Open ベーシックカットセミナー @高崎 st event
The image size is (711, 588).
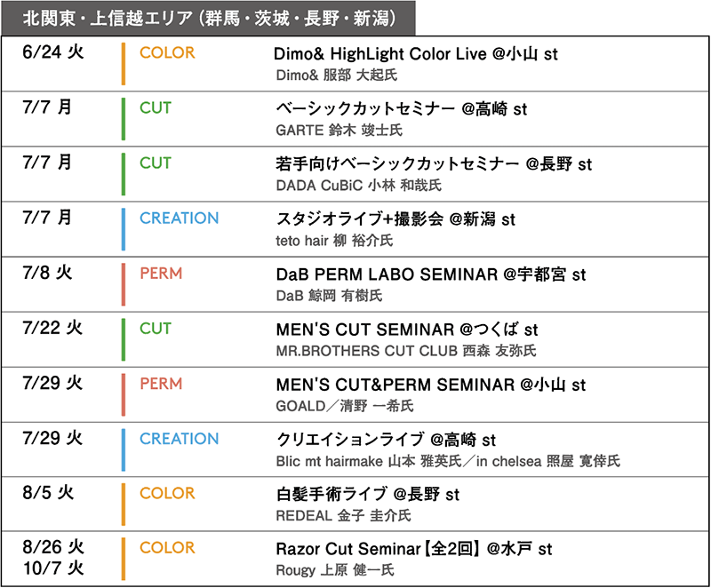click(x=402, y=109)
